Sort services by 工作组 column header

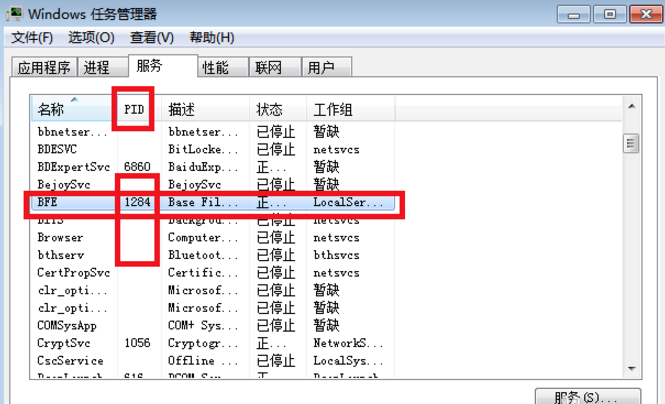(x=350, y=109)
